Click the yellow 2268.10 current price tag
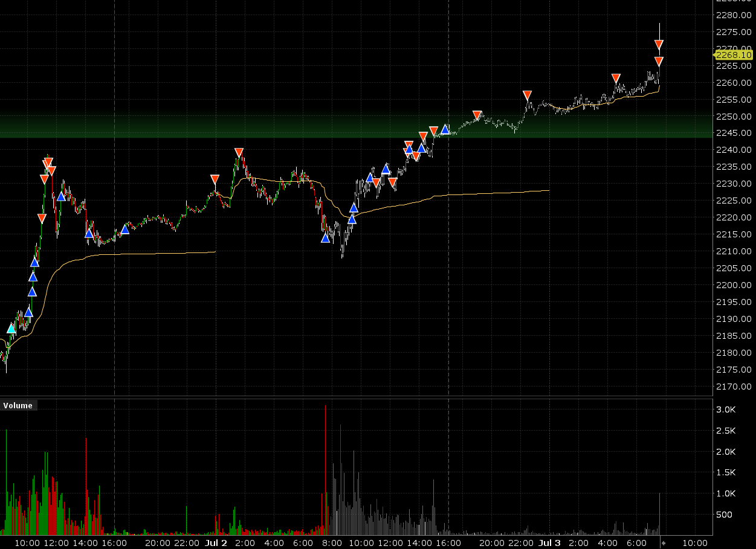This screenshot has width=756, height=549. (x=734, y=55)
